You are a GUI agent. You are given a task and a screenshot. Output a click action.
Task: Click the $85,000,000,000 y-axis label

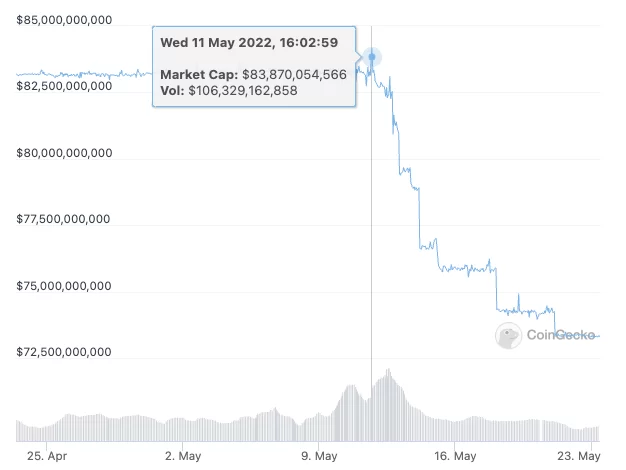coord(64,20)
